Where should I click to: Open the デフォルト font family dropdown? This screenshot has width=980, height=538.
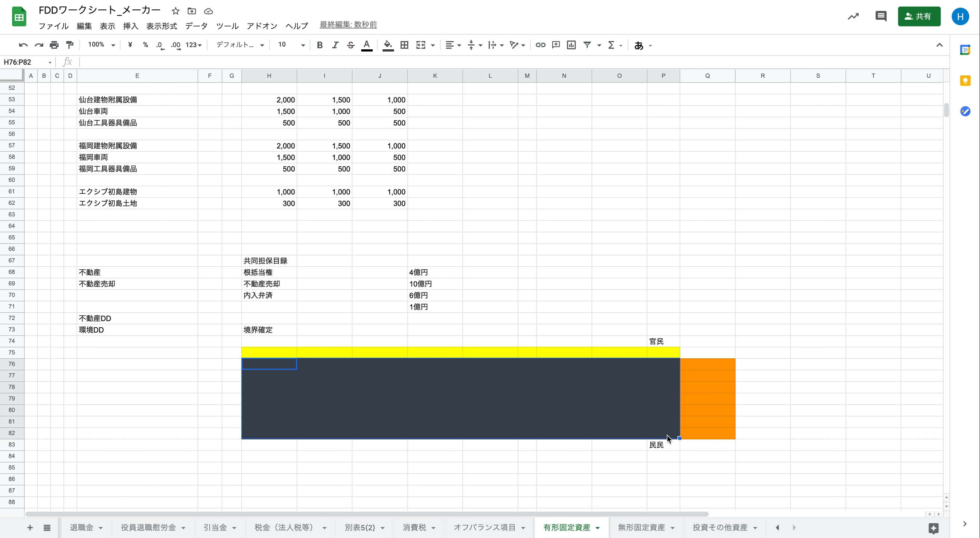[x=240, y=45]
